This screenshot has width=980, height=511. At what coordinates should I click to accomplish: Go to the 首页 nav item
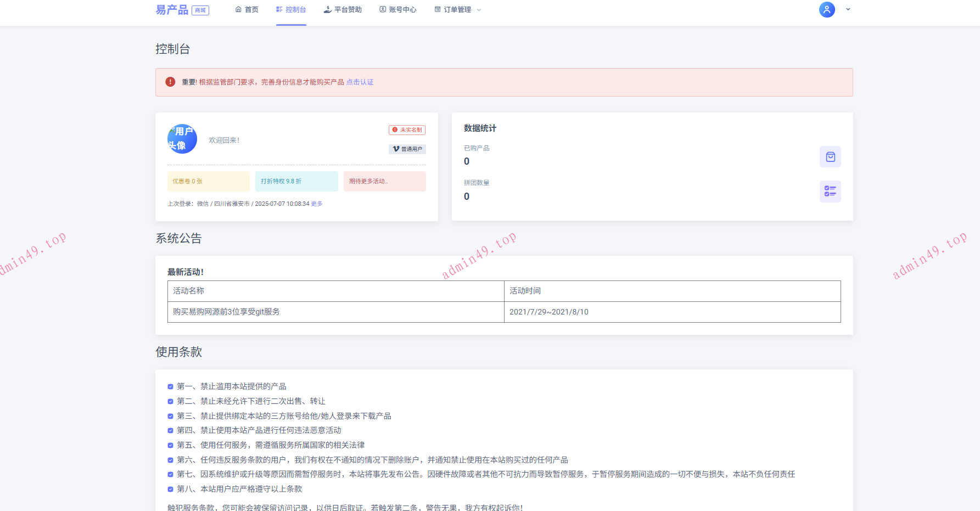(247, 10)
